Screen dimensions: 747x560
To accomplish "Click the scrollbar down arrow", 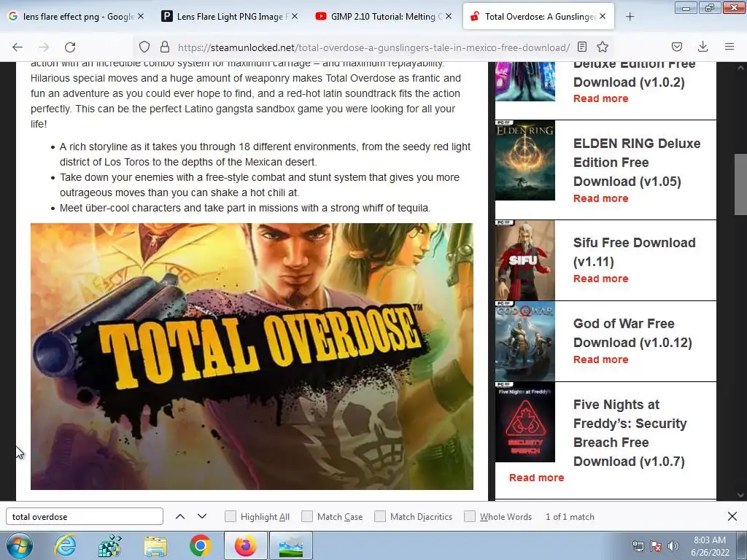I will pos(740,495).
